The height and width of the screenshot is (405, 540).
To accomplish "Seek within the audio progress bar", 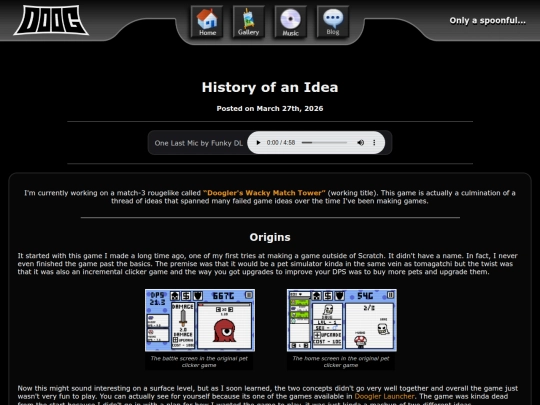I will tap(324, 143).
